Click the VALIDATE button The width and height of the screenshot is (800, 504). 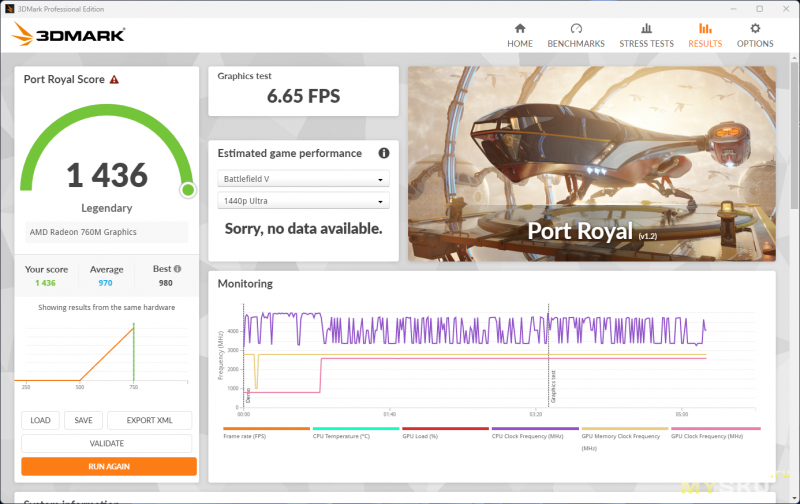[107, 443]
